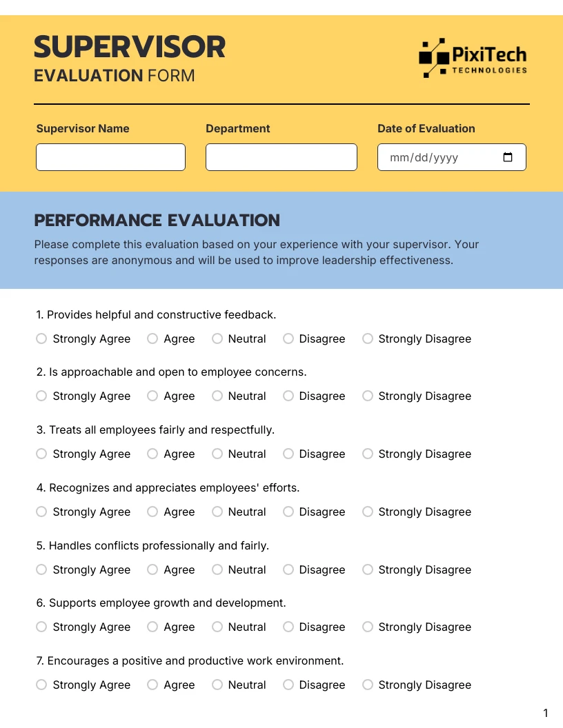The width and height of the screenshot is (563, 728).
Task: Select Agree for question 2
Action: (x=152, y=396)
